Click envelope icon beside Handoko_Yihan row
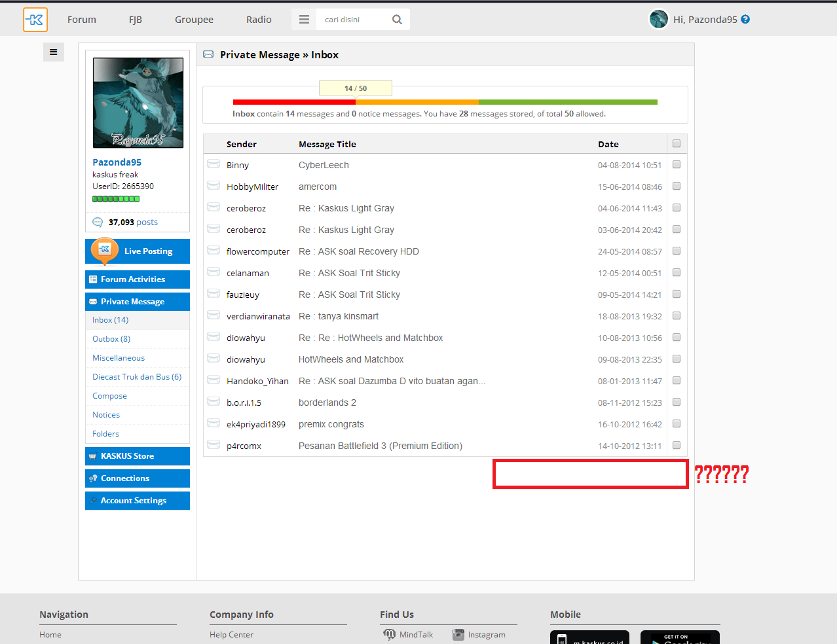The height and width of the screenshot is (644, 837). pyautogui.click(x=214, y=380)
